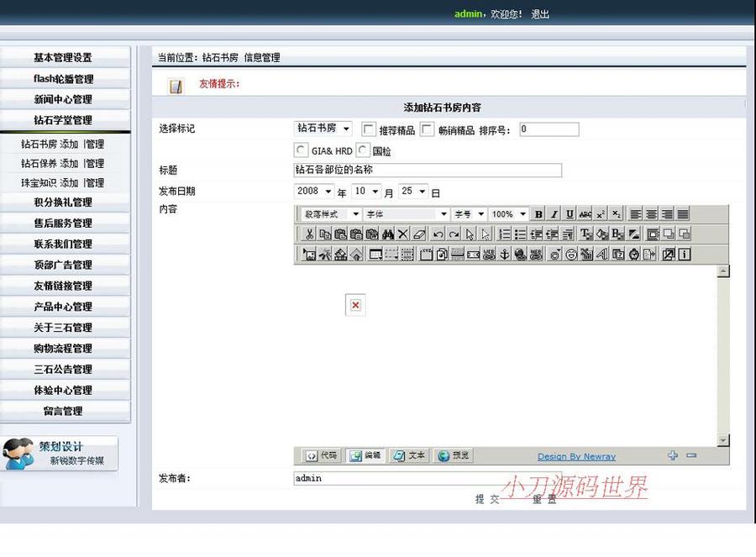Enable the 推荐精品 checkbox
Viewport: 756px width, 557px height.
coord(369,129)
